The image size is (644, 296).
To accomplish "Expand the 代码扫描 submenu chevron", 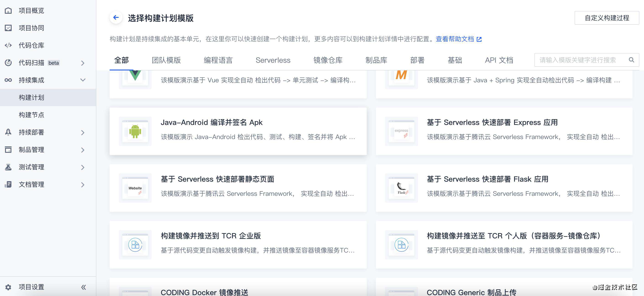I will pyautogui.click(x=83, y=63).
